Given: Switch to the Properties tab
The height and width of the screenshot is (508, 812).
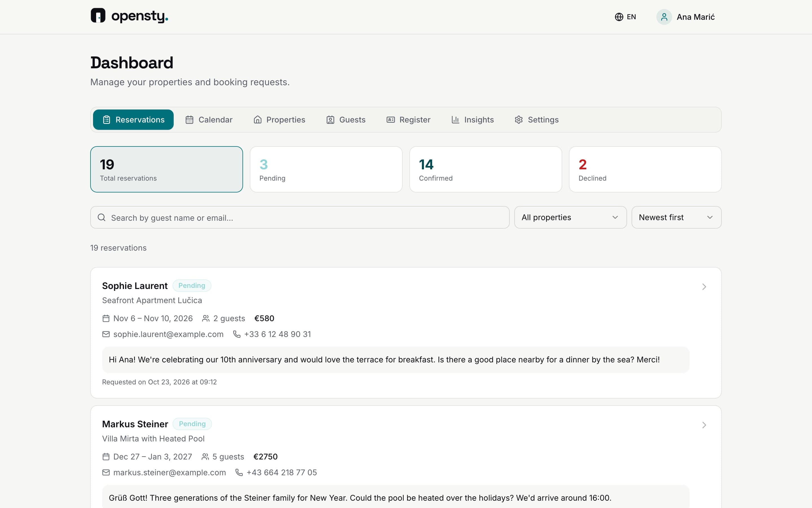Looking at the screenshot, I should 279,120.
